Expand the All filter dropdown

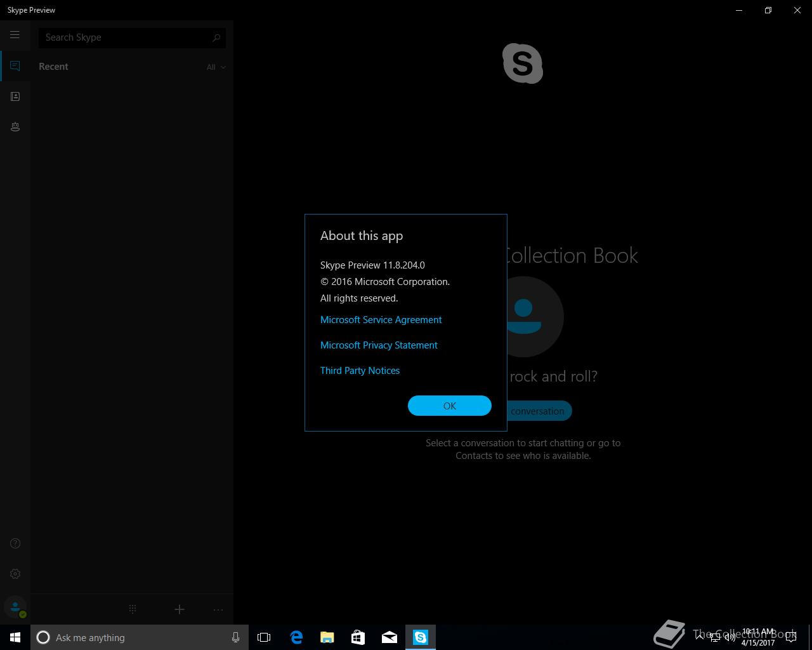pyautogui.click(x=216, y=67)
